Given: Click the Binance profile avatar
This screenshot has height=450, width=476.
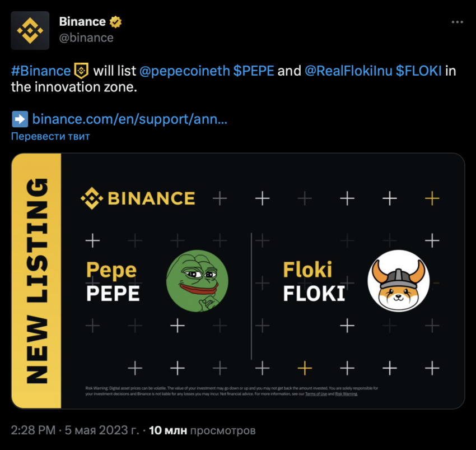Looking at the screenshot, I should (x=30, y=30).
